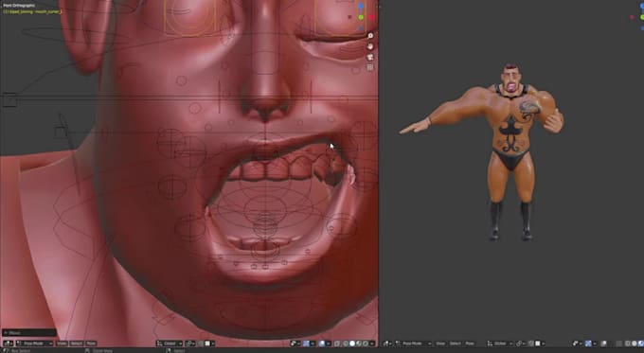Image resolution: width=644 pixels, height=353 pixels.
Task: Open object type visibility popover, right viewport
Action: coord(577,344)
